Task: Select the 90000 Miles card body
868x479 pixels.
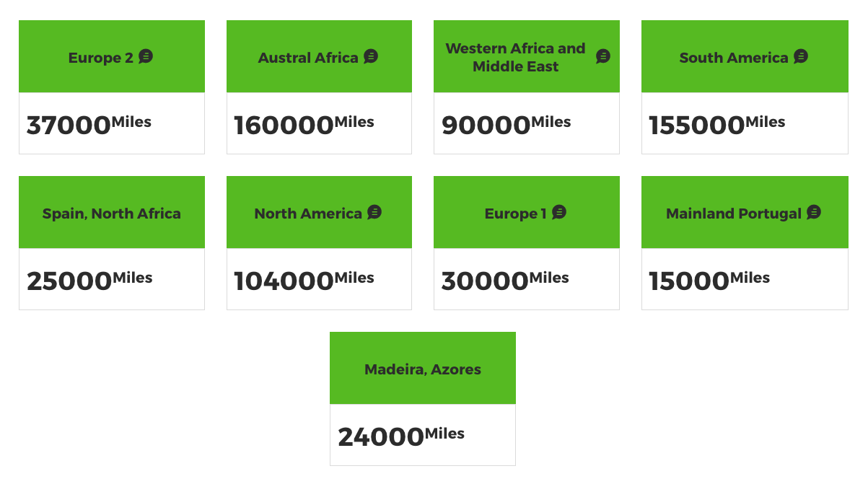Action: click(527, 123)
